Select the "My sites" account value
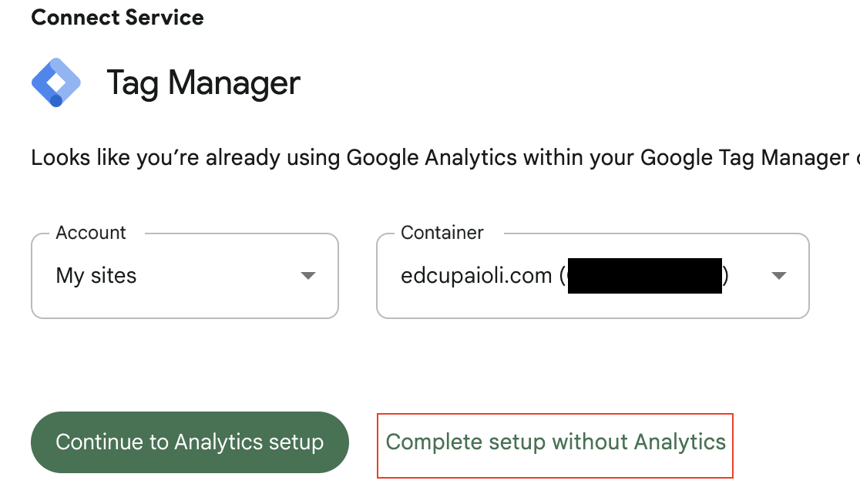Screen dimensions: 860x504 point(96,276)
